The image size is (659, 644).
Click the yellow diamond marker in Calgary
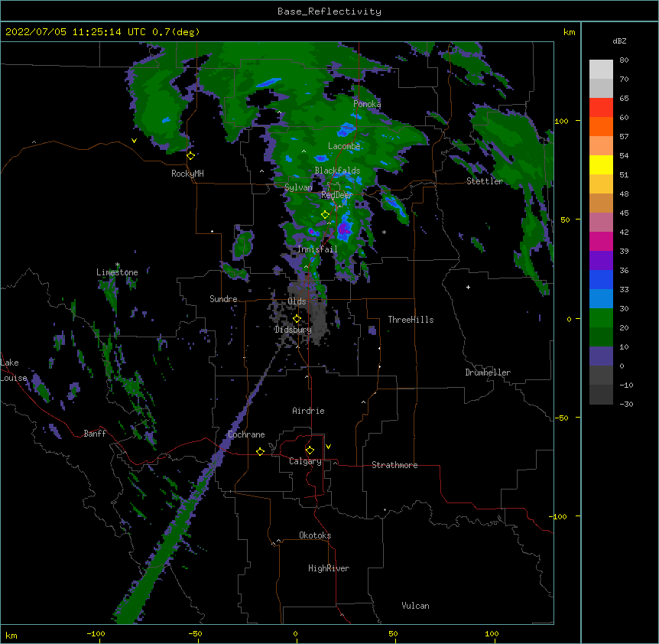310,450
